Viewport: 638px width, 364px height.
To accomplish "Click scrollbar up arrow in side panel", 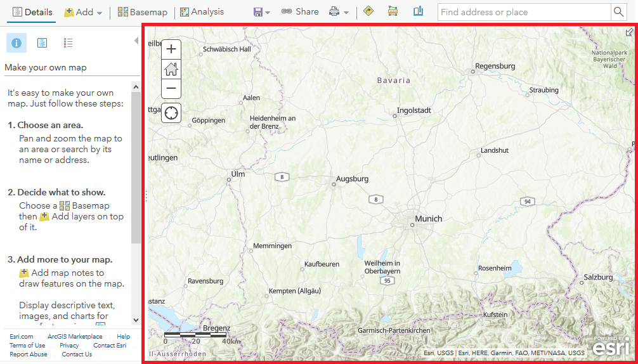I will tap(136, 87).
